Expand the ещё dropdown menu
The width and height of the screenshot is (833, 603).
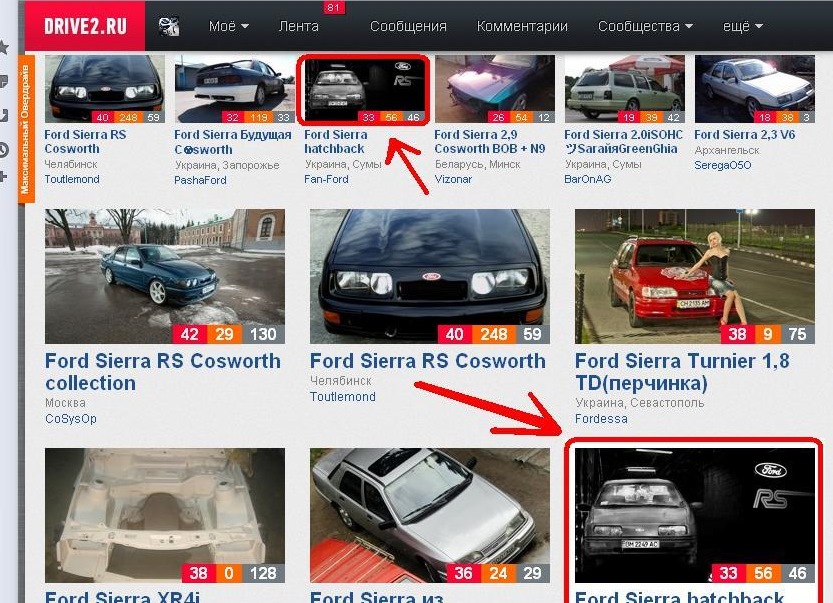pyautogui.click(x=743, y=26)
